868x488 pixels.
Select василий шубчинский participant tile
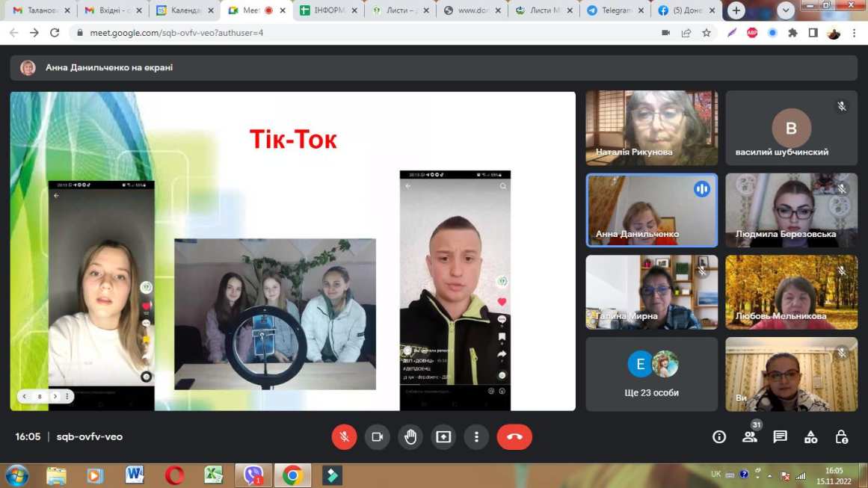coord(791,128)
